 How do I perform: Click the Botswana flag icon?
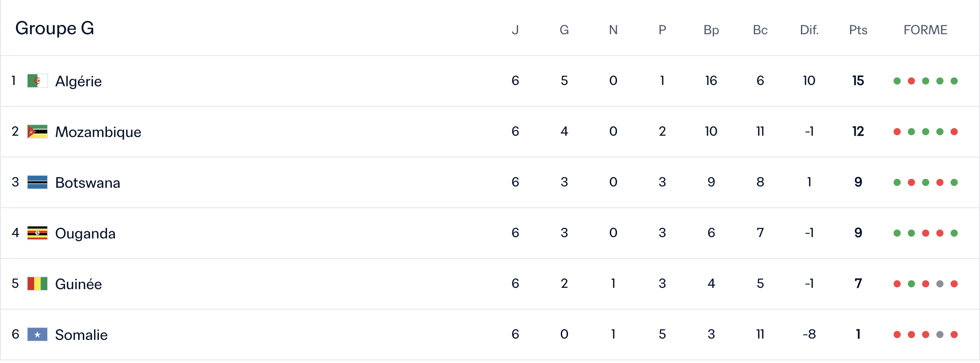click(37, 182)
